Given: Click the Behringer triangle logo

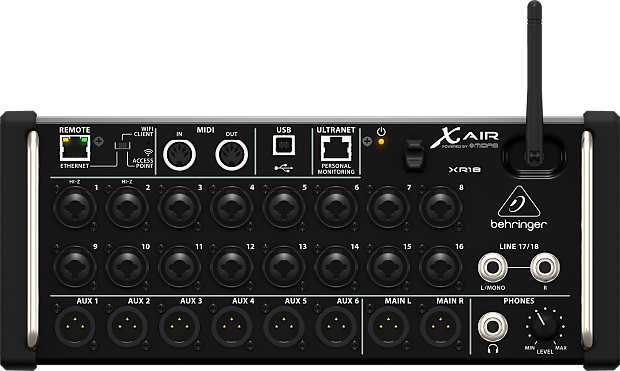Looking at the screenshot, I should point(518,201).
